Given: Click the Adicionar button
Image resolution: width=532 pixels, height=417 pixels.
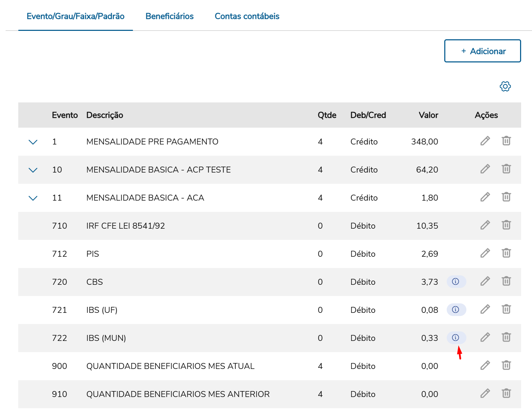Looking at the screenshot, I should [483, 51].
